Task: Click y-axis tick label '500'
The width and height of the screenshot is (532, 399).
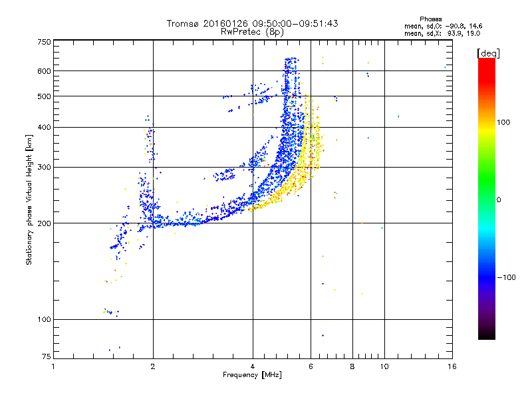Action: click(44, 96)
